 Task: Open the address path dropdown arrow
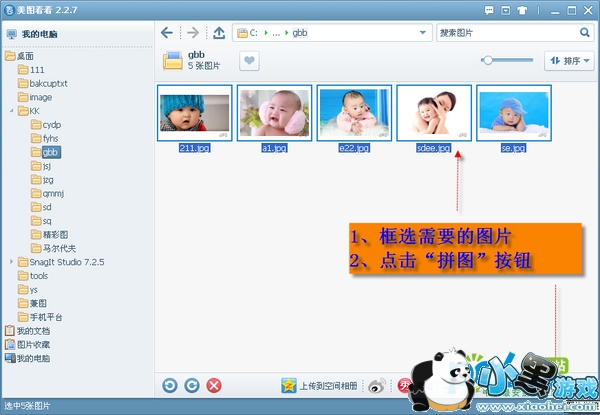[x=423, y=33]
